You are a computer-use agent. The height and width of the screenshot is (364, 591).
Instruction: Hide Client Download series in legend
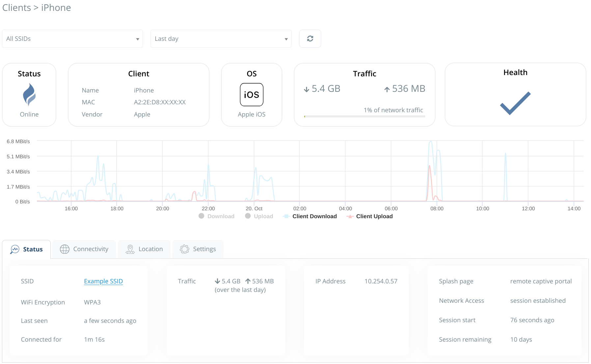tap(310, 216)
